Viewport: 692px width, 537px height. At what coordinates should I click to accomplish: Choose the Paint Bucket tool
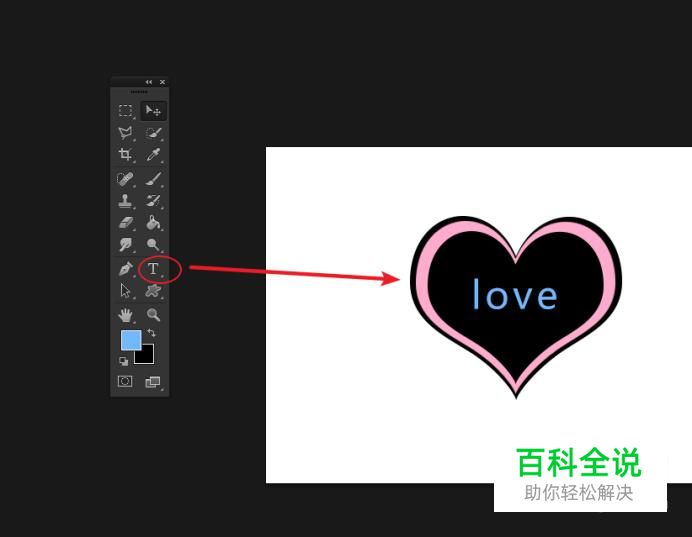tap(154, 222)
